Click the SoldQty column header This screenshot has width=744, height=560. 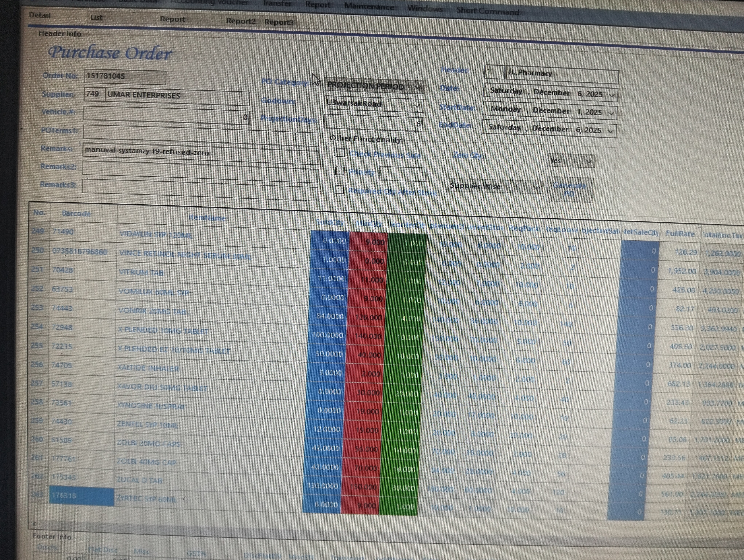pos(330,222)
